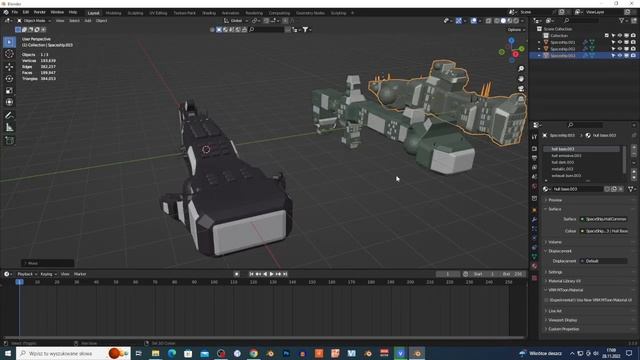
Task: Toggle render camera icon for Spaceship.001
Action: pyautogui.click(x=633, y=42)
